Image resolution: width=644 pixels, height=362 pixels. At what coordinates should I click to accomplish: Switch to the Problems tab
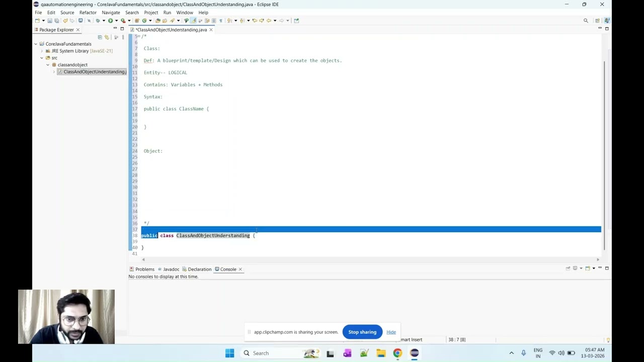point(142,269)
